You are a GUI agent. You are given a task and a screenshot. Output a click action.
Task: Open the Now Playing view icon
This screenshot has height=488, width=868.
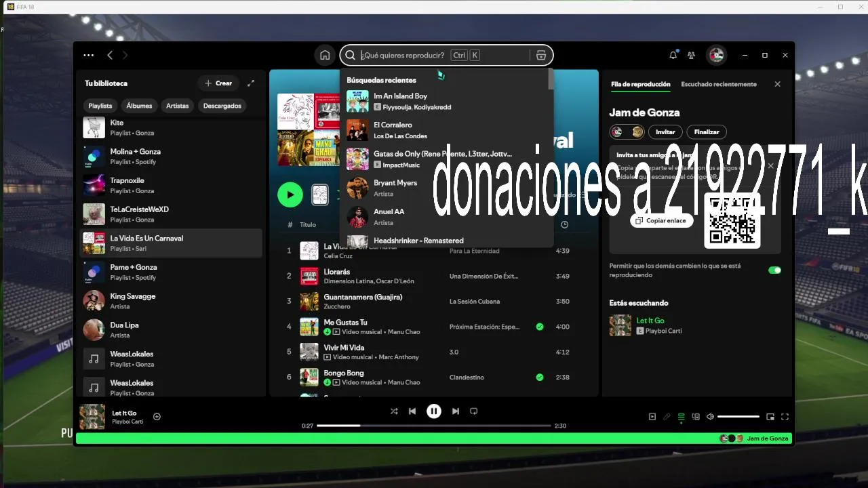click(652, 417)
